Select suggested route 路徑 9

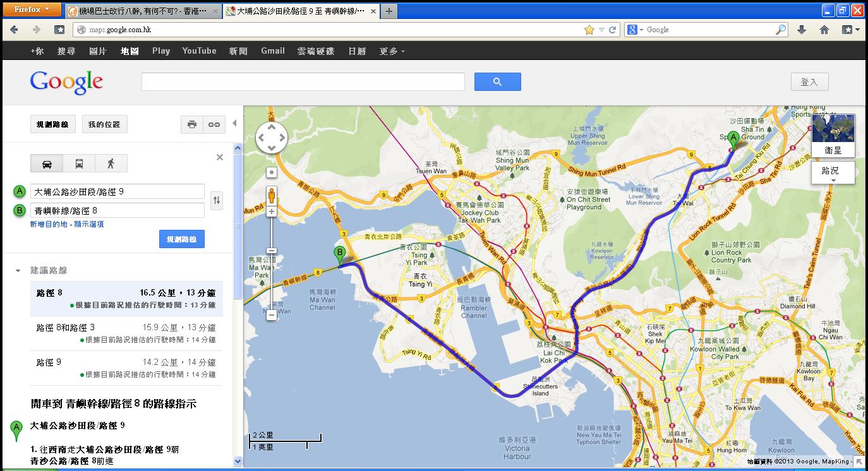(x=126, y=368)
